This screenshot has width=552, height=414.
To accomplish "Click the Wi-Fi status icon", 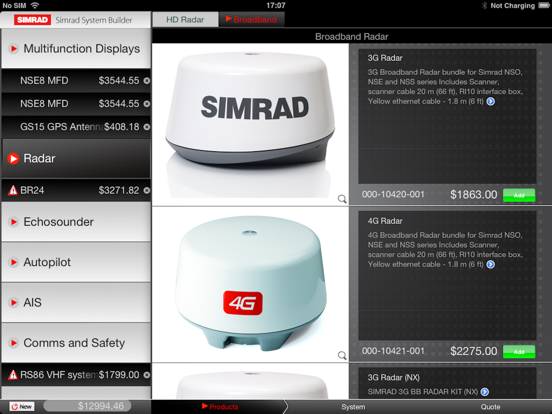I will coord(34,5).
